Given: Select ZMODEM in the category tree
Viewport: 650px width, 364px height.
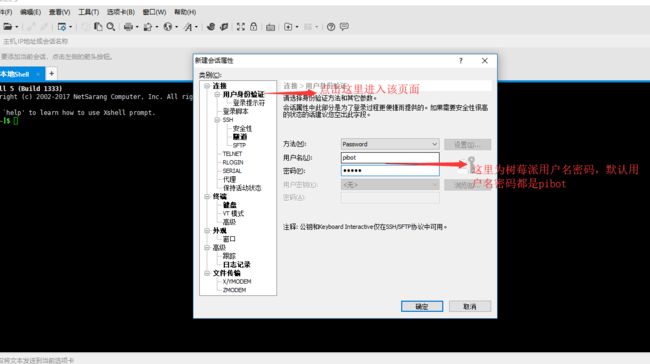Looking at the screenshot, I should coord(234,290).
